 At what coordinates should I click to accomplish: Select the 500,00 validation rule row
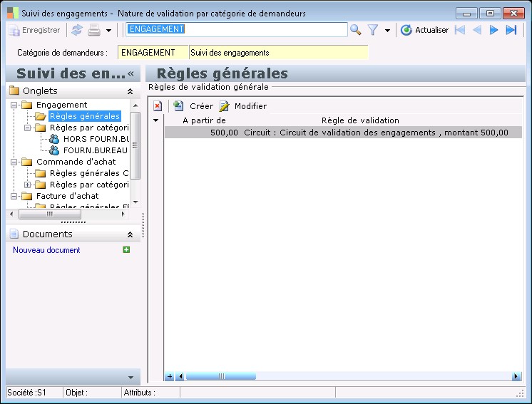342,133
